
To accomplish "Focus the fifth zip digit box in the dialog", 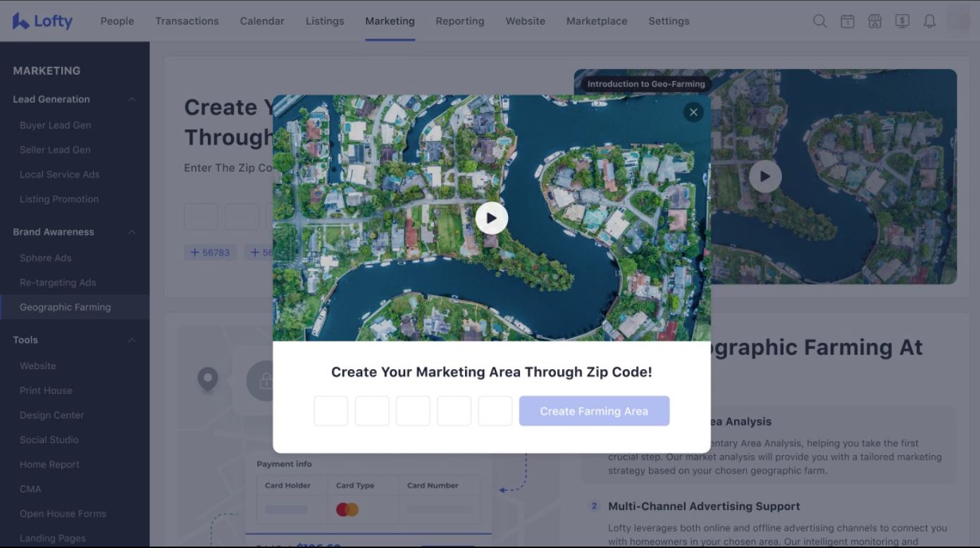I will (495, 411).
